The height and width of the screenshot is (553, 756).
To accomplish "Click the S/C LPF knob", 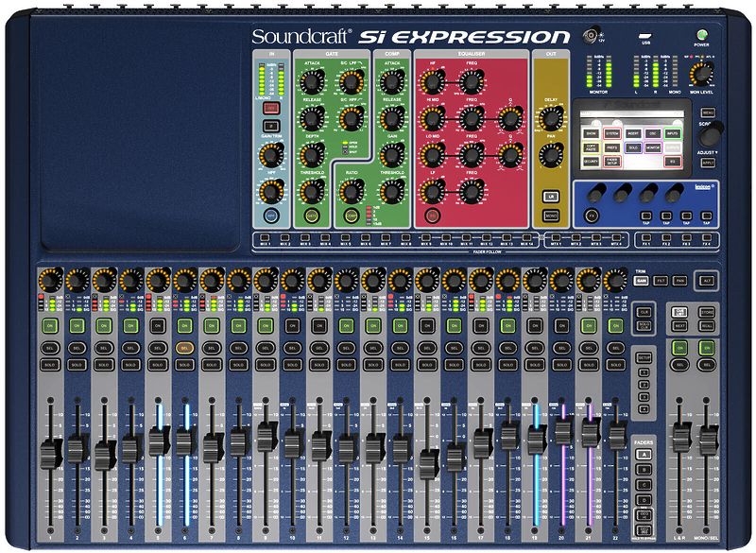I will (352, 81).
